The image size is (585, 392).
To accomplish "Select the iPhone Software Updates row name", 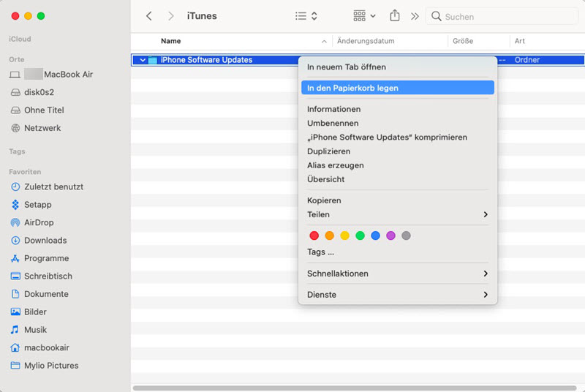I will point(206,60).
